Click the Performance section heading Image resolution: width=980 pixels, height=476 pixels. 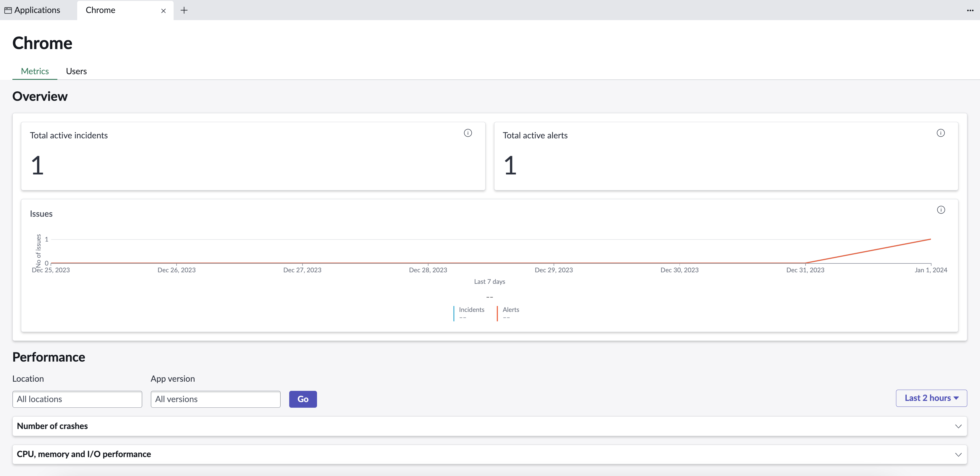tap(49, 357)
